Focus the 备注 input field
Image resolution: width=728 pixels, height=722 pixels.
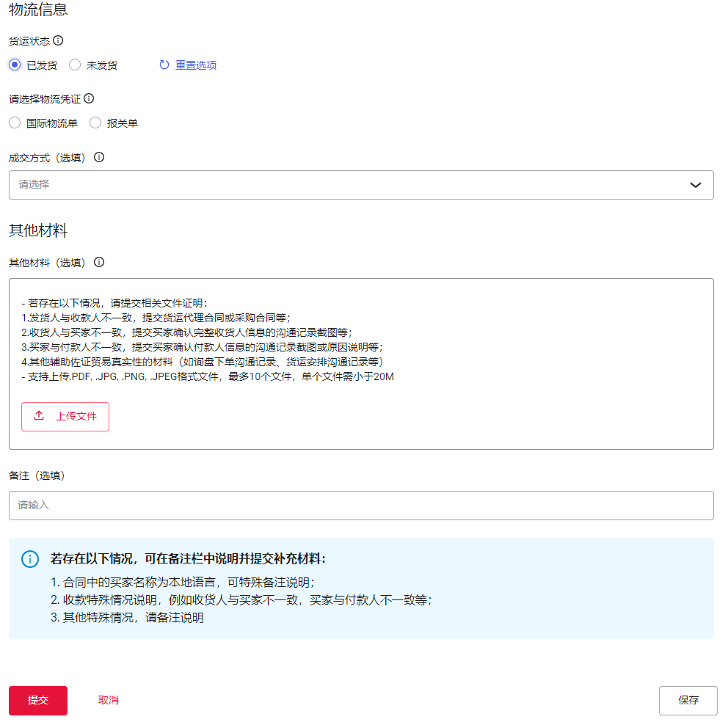point(361,506)
